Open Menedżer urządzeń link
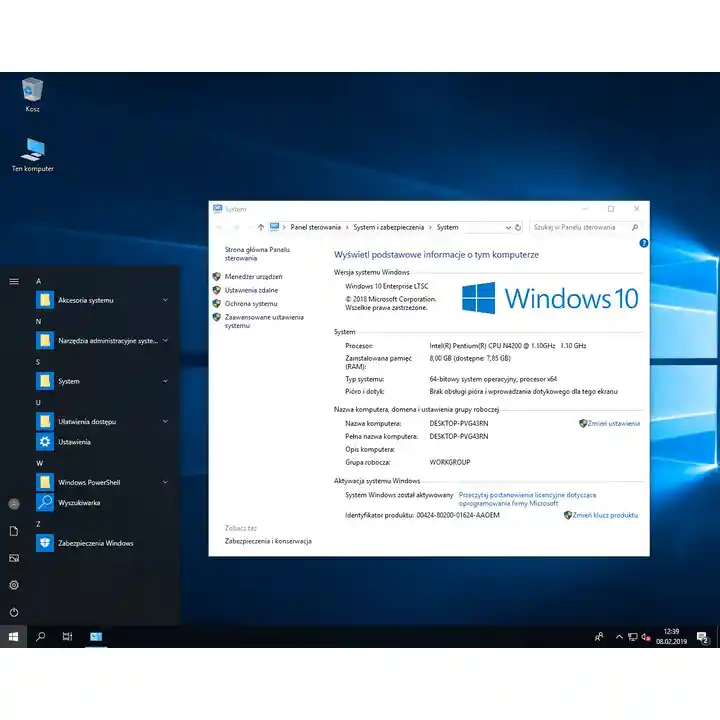The image size is (720, 720). click(x=253, y=276)
